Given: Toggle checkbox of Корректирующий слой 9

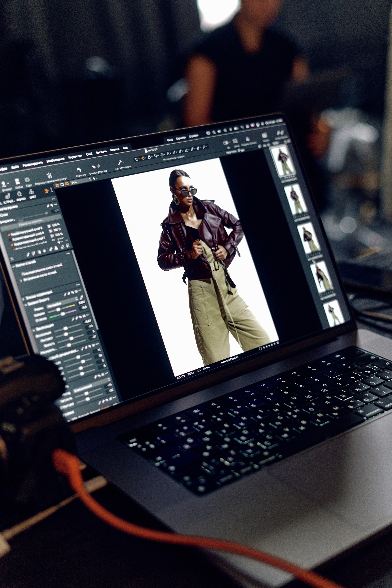Looking at the screenshot, I should coord(8,235).
